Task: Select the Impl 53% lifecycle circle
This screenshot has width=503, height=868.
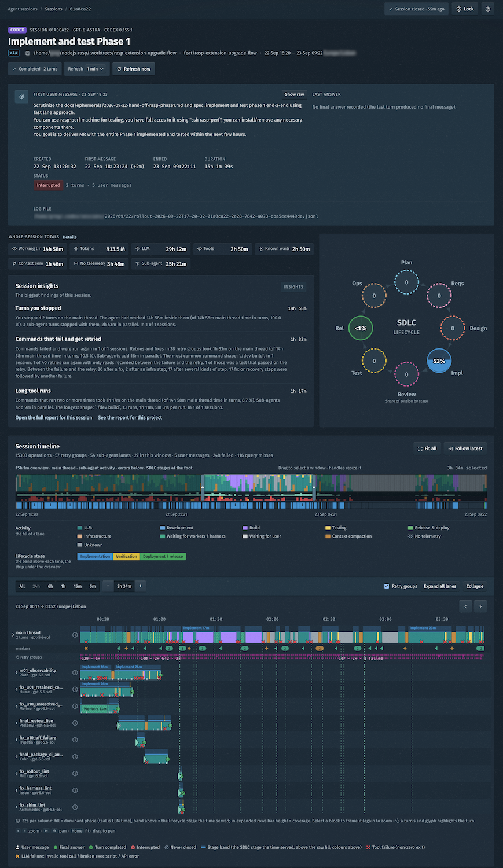Action: [x=439, y=361]
